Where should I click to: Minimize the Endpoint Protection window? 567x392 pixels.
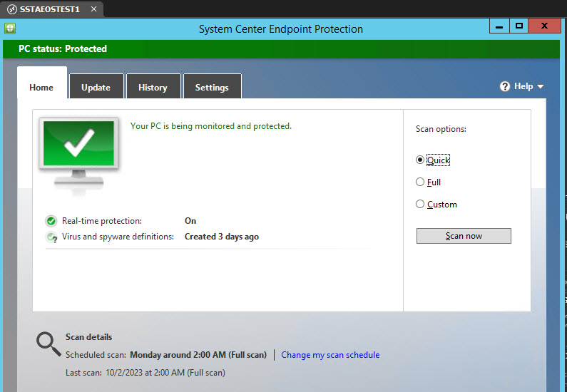coord(499,26)
